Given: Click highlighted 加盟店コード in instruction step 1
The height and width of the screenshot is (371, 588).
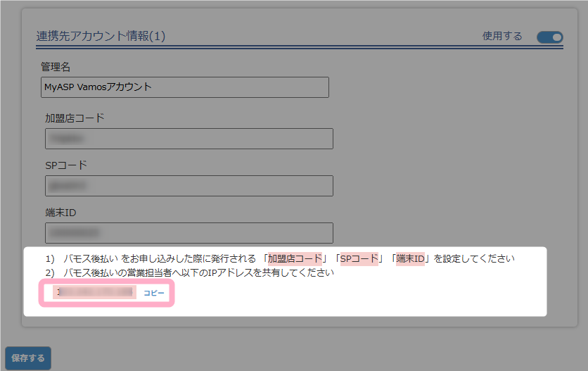Looking at the screenshot, I should [x=295, y=258].
